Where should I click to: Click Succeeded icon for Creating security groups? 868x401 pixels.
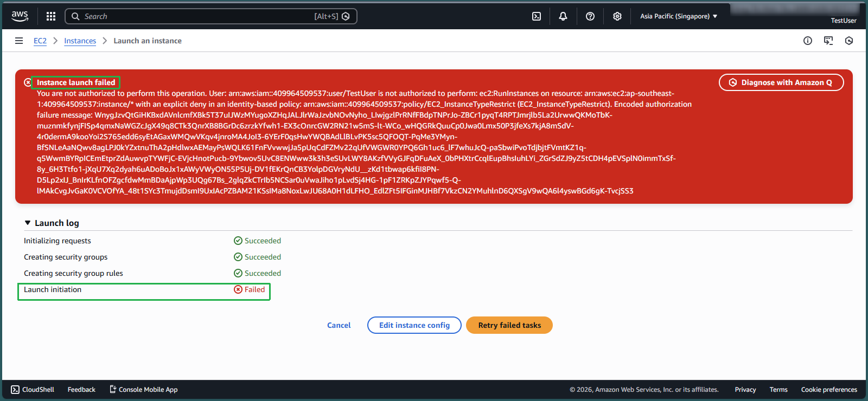coord(238,257)
